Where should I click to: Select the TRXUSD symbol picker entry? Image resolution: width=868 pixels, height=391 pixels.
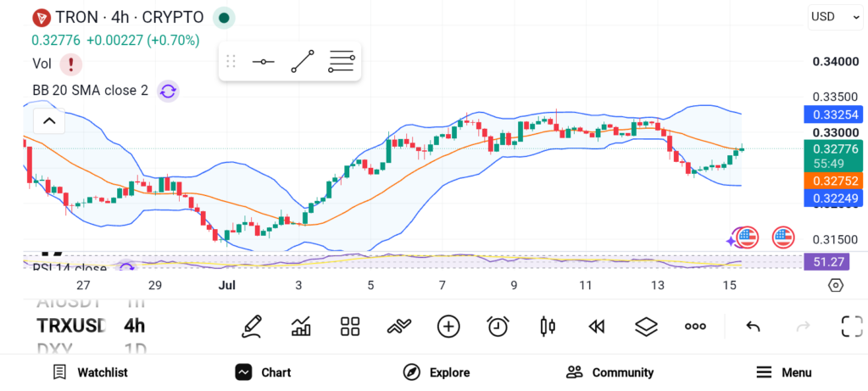tap(71, 326)
